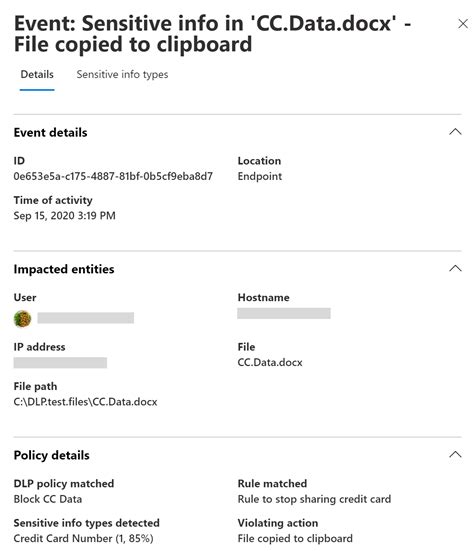
Task: Click the Event details heading
Action: [x=51, y=132]
